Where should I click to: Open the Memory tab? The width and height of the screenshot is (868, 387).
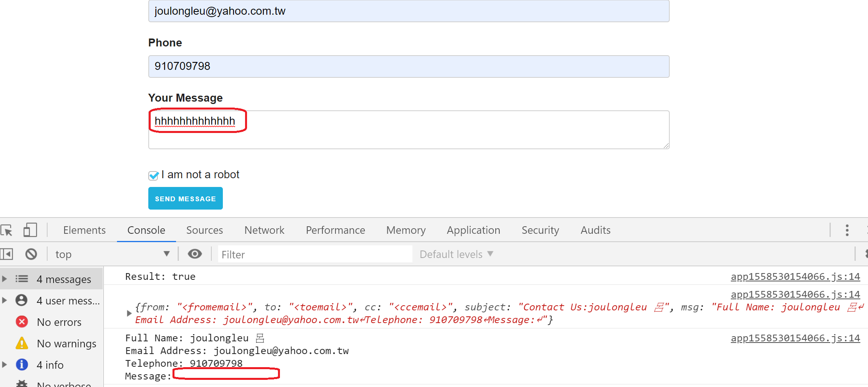pyautogui.click(x=406, y=230)
